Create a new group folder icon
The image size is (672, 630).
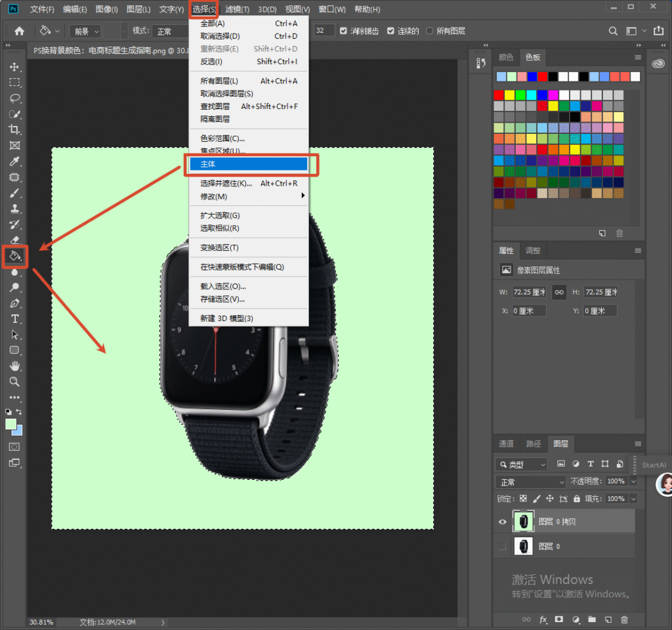point(592,619)
